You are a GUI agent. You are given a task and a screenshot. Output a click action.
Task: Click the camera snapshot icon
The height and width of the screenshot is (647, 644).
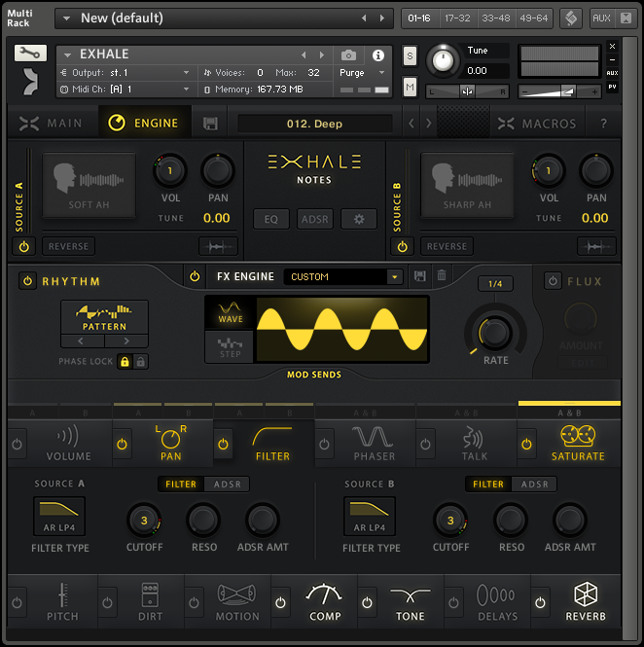[x=348, y=55]
